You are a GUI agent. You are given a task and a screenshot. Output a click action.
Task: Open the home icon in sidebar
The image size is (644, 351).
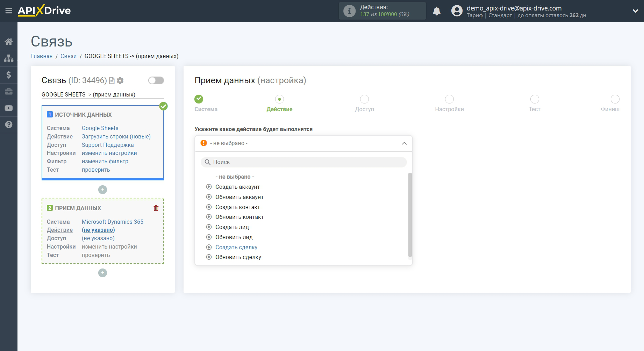[x=9, y=42]
